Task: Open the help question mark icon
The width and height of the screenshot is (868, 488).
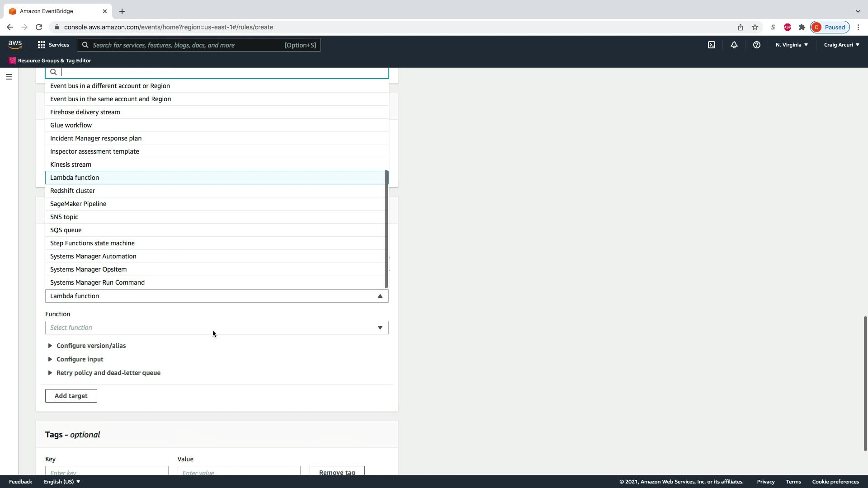Action: [x=756, y=45]
